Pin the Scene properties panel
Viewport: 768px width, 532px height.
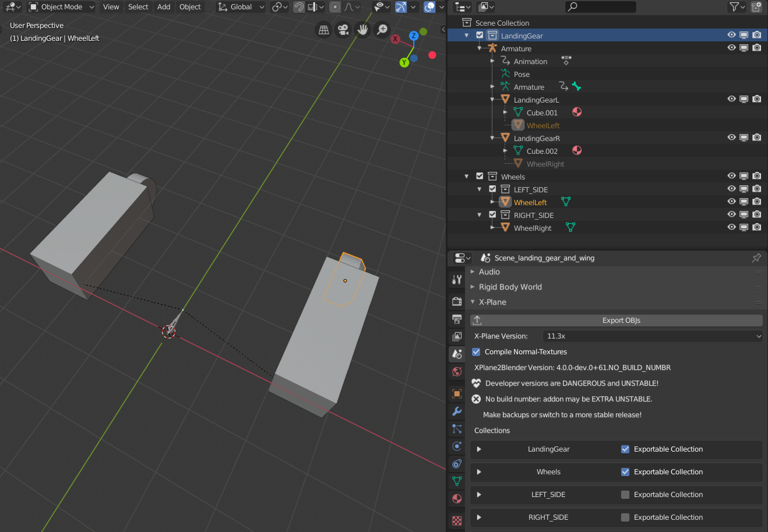756,258
